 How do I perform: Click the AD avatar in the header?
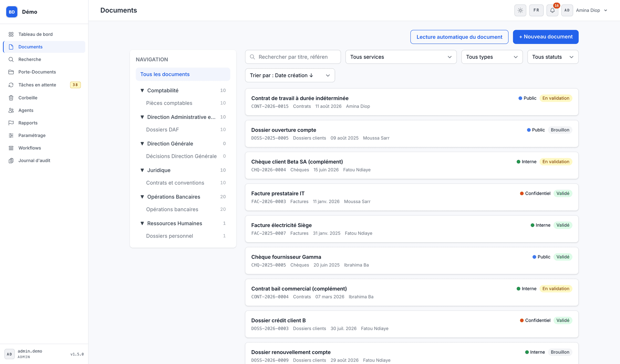point(567,10)
